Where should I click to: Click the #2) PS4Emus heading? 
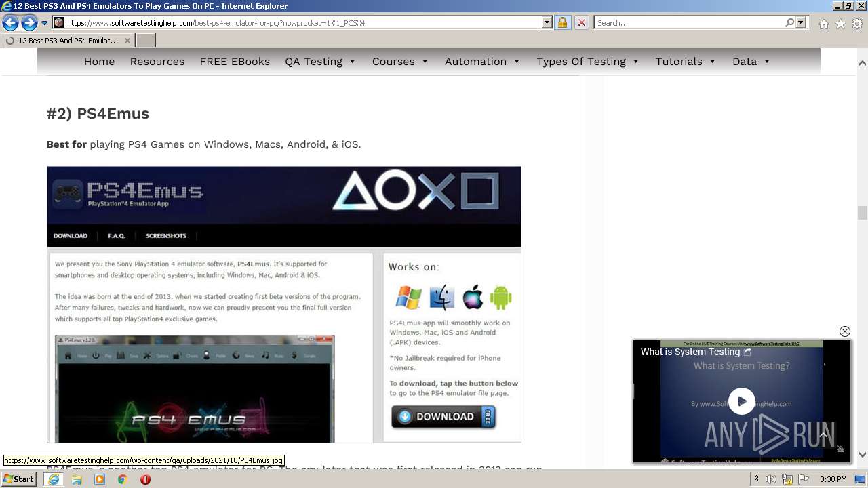[98, 113]
